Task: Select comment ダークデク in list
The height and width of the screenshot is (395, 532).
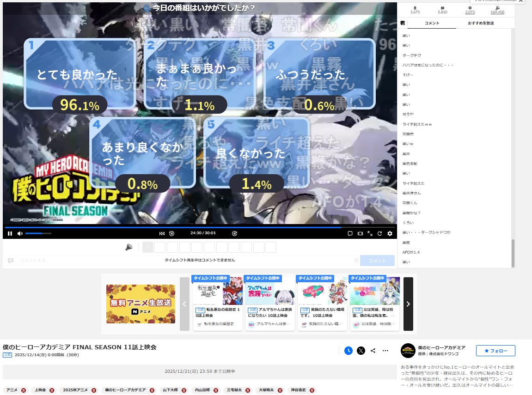Action: click(411, 55)
